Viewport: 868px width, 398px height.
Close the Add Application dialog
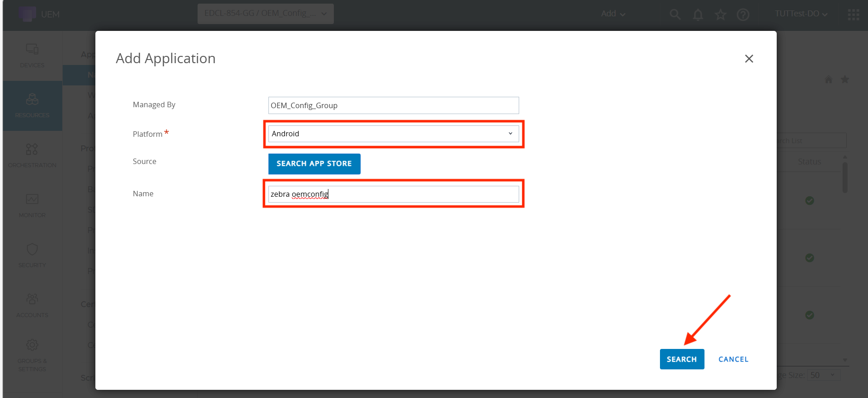click(749, 59)
